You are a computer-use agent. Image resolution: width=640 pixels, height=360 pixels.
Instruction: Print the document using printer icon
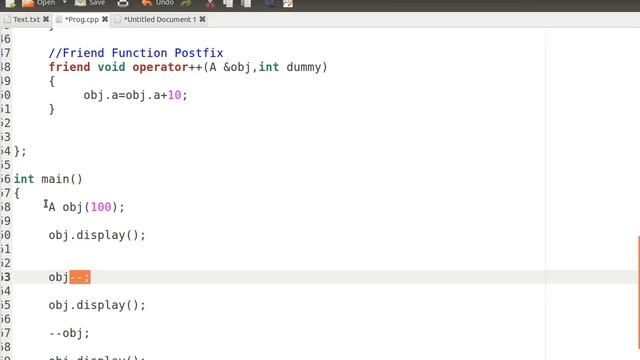[123, 3]
